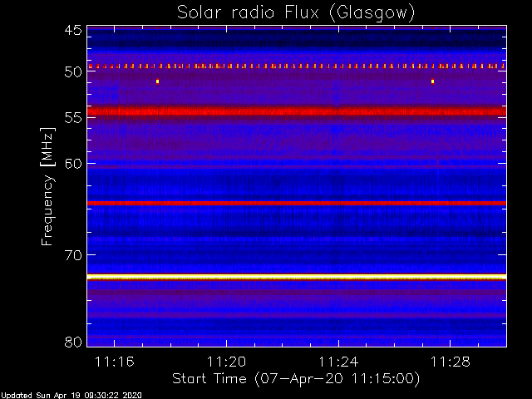Click the broad red band near 55 MHz

(x=297, y=111)
